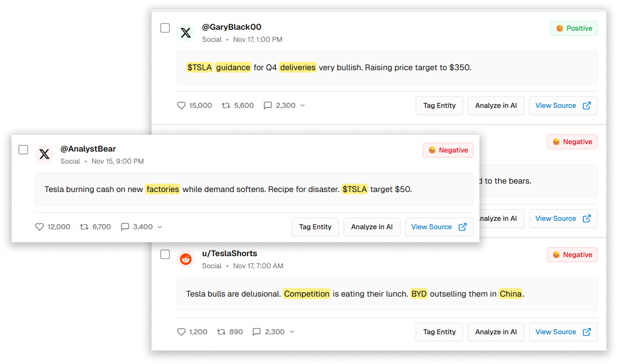Like the @GaryBlack00 post via heart icon

pos(181,106)
